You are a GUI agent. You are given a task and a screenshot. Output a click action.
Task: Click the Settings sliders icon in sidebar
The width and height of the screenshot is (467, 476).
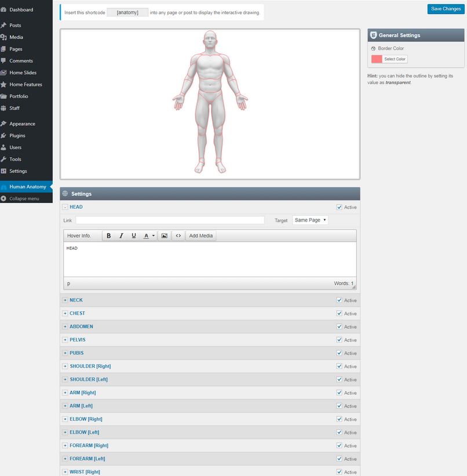[x=3, y=171]
